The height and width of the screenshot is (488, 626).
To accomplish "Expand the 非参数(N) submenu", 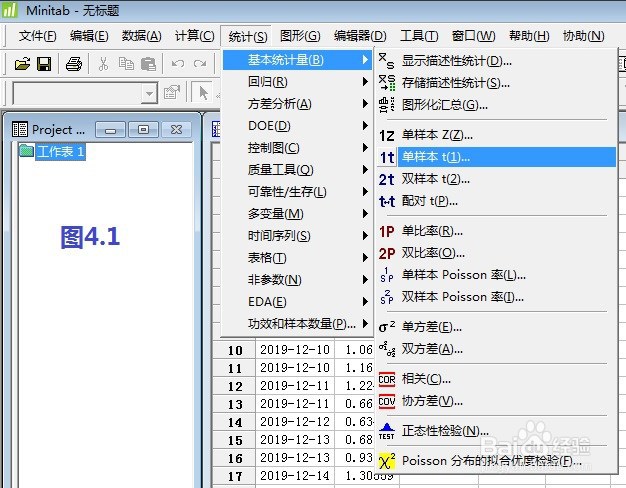I will [297, 280].
